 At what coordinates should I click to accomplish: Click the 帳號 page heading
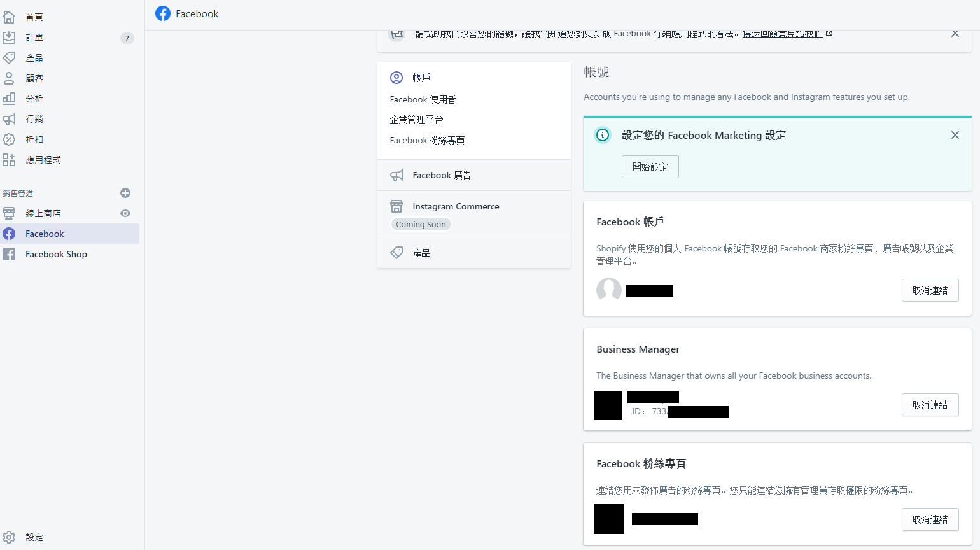click(596, 72)
